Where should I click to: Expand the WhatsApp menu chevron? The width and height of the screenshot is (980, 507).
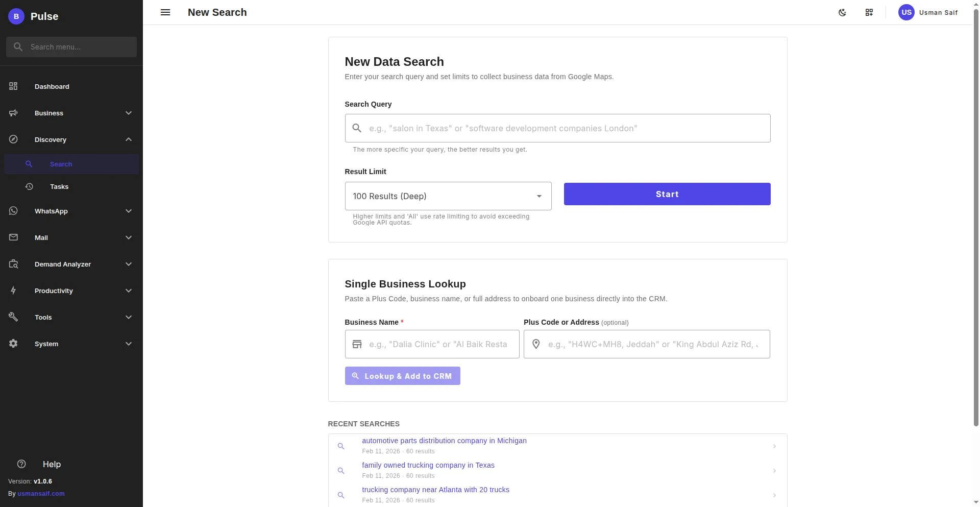pos(129,211)
